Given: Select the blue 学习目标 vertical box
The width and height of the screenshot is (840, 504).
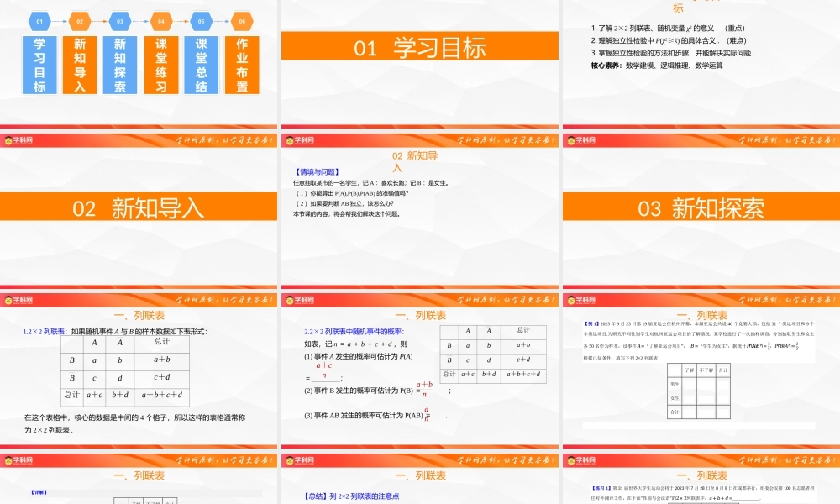Looking at the screenshot, I should pyautogui.click(x=39, y=65).
